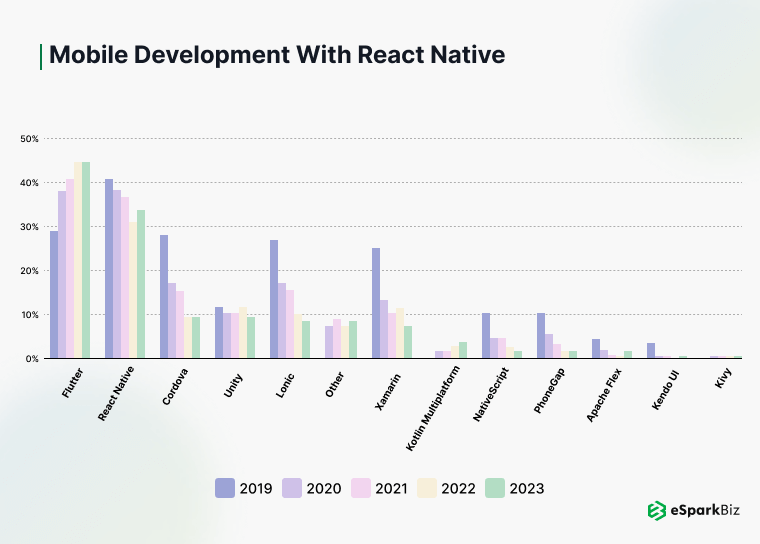Click React Native's 2023 green bar
Image resolution: width=760 pixels, height=544 pixels.
click(x=141, y=284)
